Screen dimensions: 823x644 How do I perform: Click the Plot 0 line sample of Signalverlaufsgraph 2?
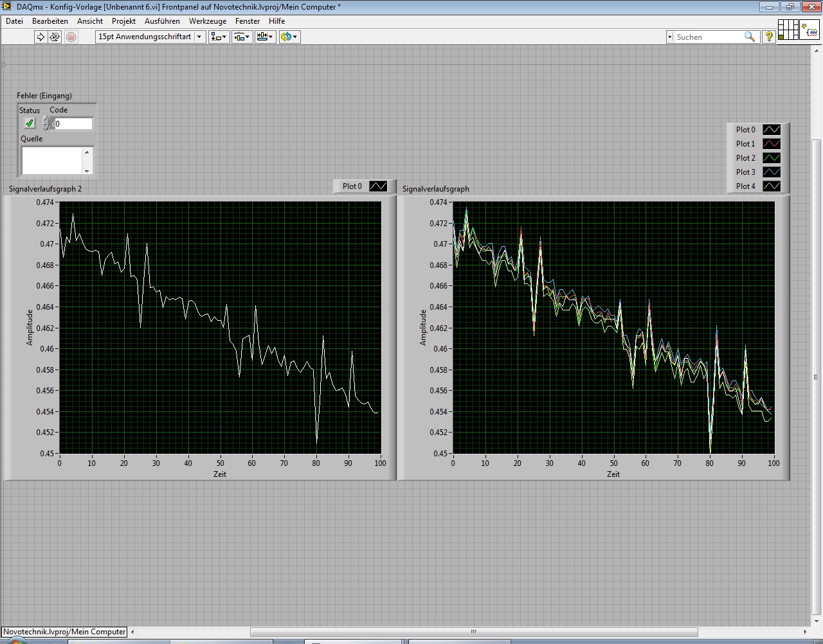pyautogui.click(x=379, y=186)
